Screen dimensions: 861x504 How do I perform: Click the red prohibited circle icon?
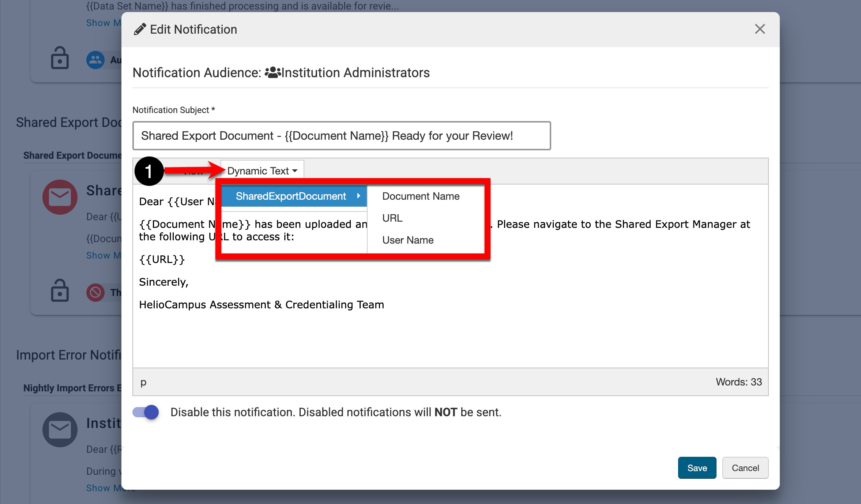(x=95, y=292)
